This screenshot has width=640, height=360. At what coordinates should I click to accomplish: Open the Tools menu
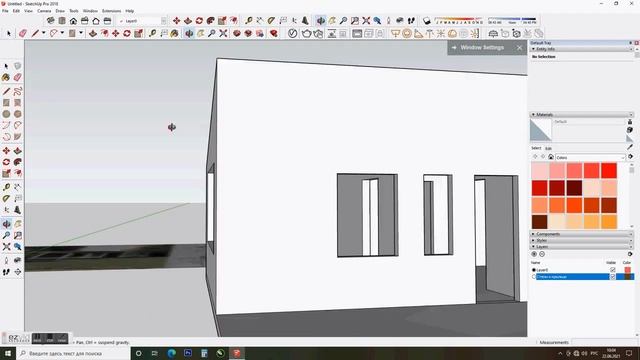click(73, 11)
